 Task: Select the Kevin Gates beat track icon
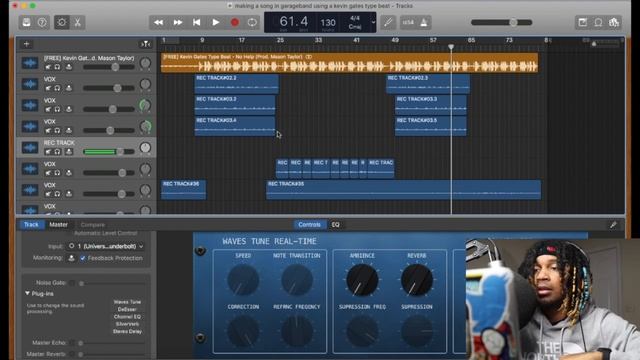pos(30,63)
